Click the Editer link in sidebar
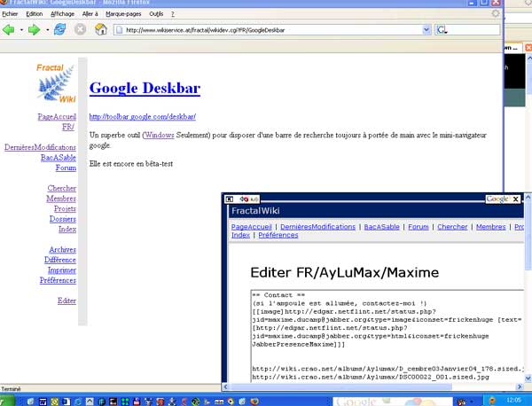 coord(66,301)
